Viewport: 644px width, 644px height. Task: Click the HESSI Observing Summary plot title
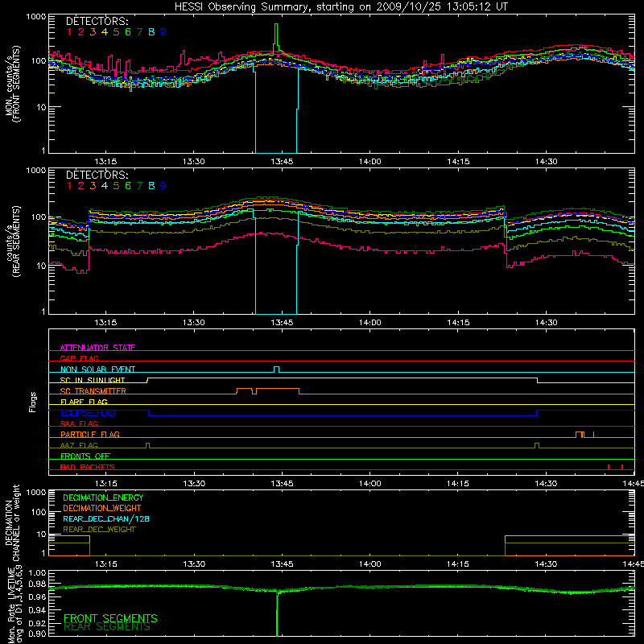341,7
